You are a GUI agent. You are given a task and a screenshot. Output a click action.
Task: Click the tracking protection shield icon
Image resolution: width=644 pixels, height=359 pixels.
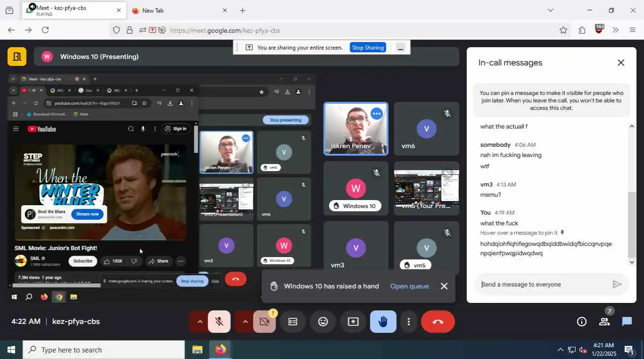[x=117, y=30]
